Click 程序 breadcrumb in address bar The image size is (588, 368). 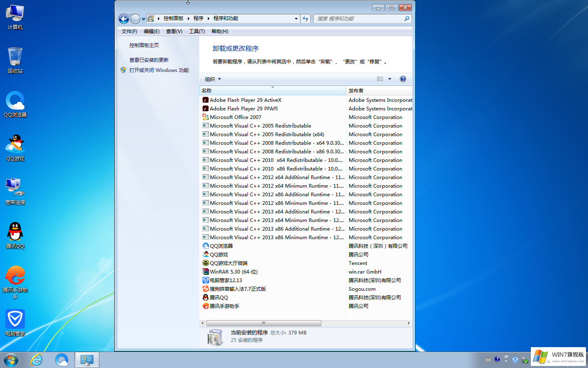(198, 18)
